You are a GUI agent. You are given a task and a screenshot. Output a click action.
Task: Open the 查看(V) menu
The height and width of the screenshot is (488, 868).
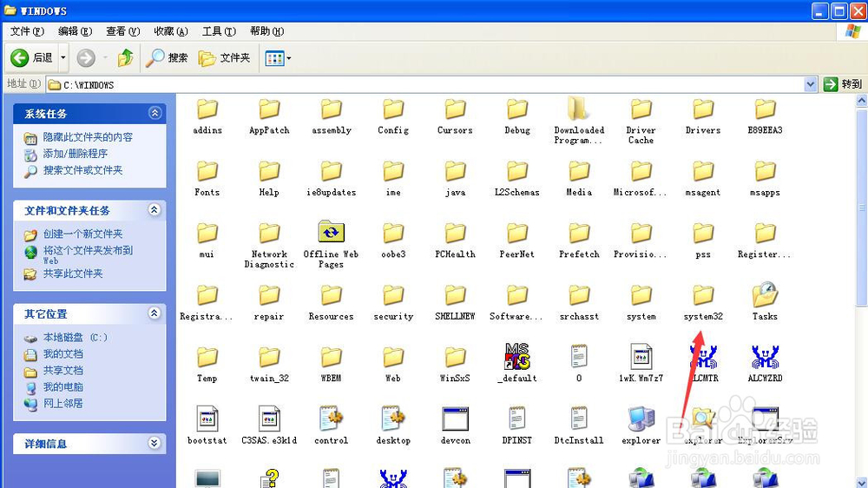[123, 31]
